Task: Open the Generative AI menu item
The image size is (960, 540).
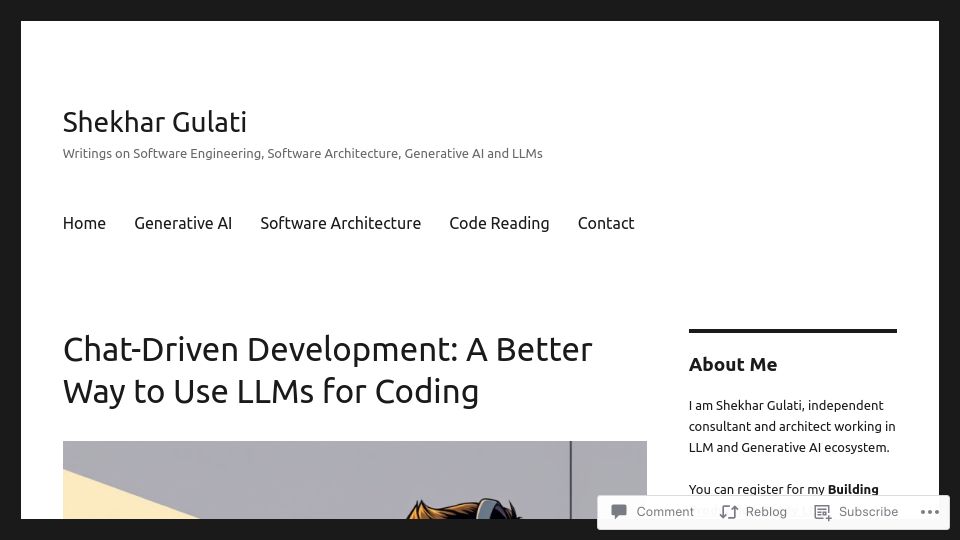Action: (x=183, y=223)
